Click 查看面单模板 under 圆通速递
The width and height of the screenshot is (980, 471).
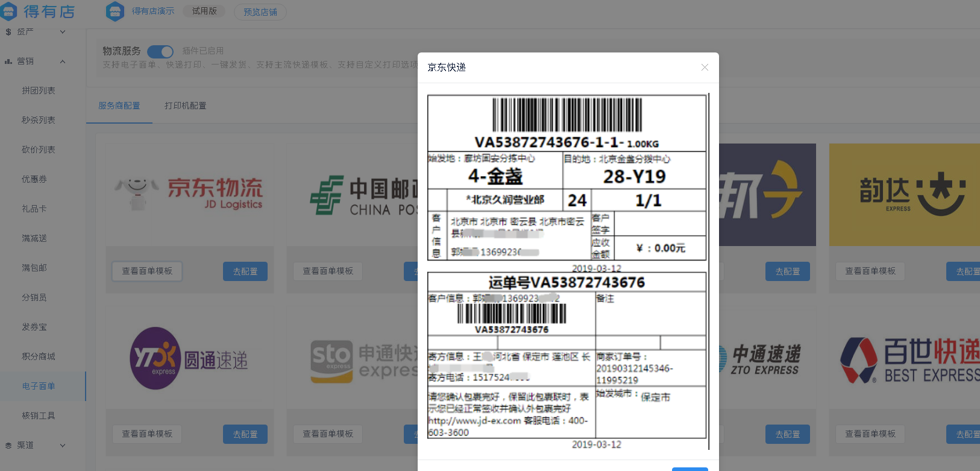[147, 434]
